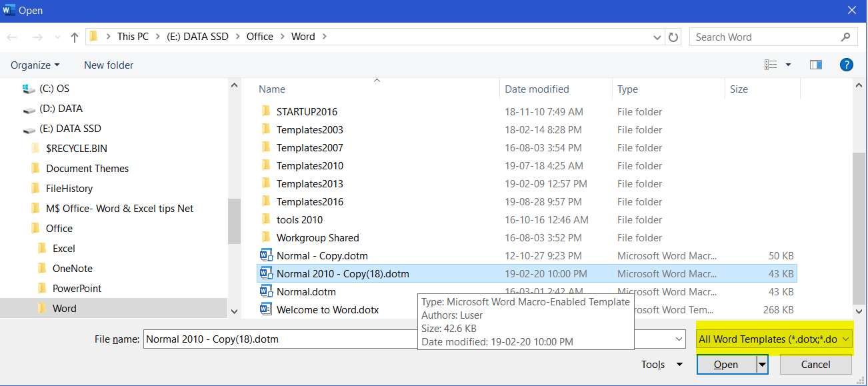Click the This PC breadcrumb in address bar
The image size is (868, 386).
(133, 37)
